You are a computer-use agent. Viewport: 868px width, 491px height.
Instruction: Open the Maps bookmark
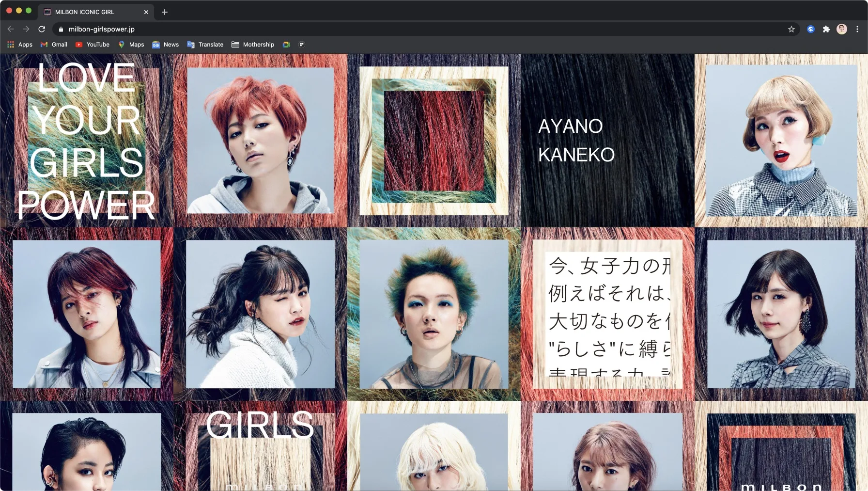(x=131, y=45)
